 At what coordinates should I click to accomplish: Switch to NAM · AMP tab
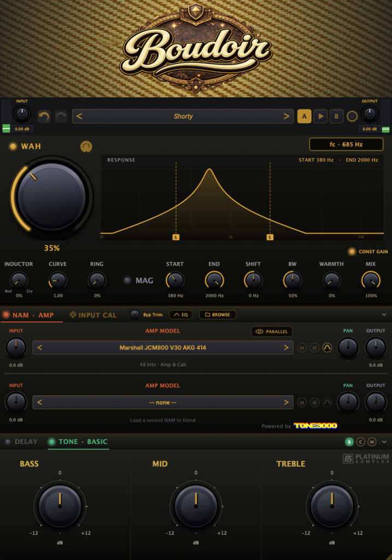pos(33,315)
